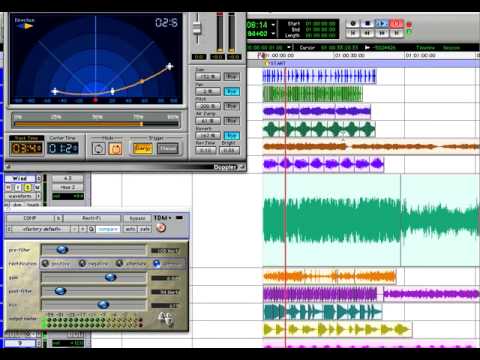This screenshot has height=360, width=480.
Task: Stop playback in the transport bar
Action: [x=367, y=24]
